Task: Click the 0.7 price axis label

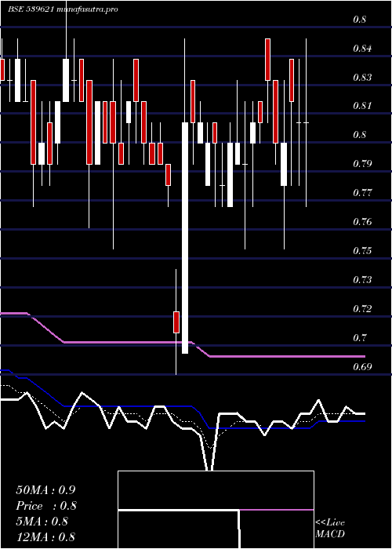Action: pyautogui.click(x=360, y=338)
